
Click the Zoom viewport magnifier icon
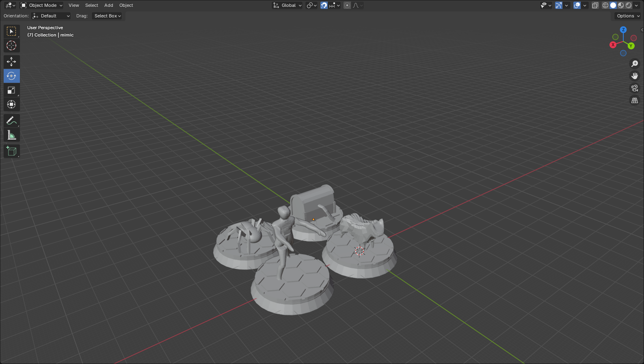pos(635,64)
